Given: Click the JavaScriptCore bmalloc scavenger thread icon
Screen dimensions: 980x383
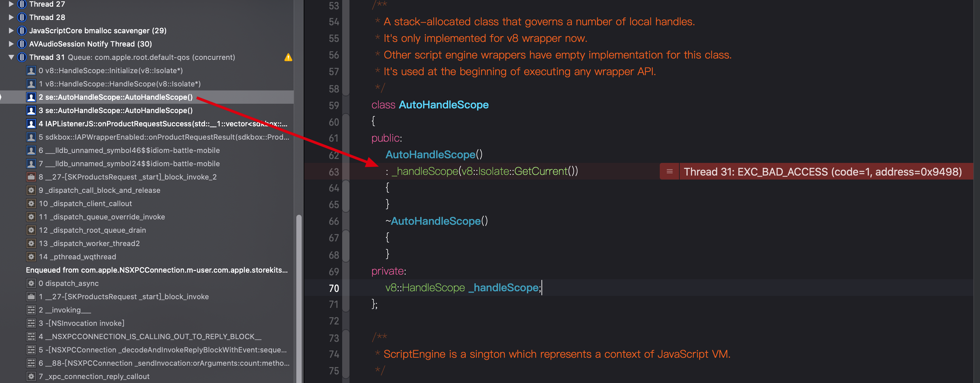Looking at the screenshot, I should click(x=22, y=31).
